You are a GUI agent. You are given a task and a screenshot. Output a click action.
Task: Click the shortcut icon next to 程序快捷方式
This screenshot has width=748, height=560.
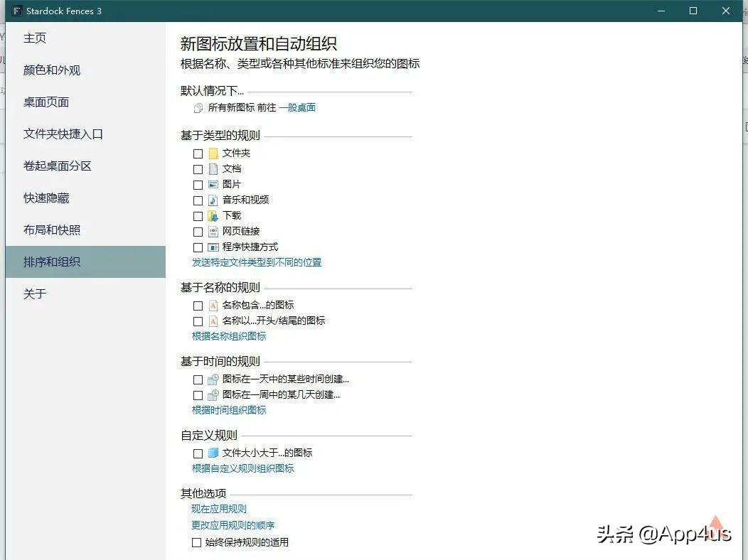(213, 247)
